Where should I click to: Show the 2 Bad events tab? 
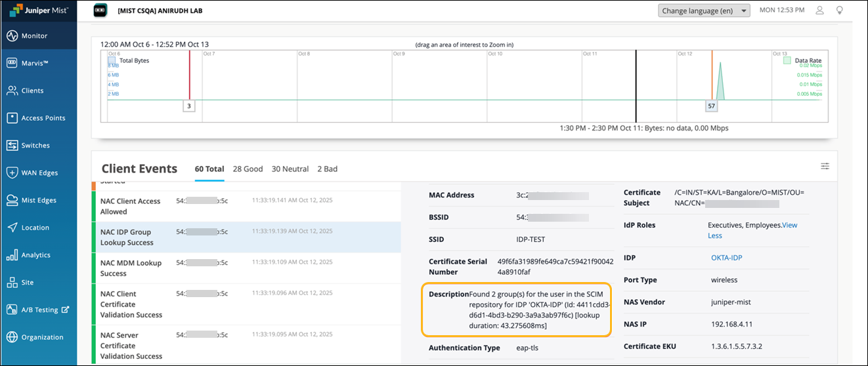pos(327,169)
